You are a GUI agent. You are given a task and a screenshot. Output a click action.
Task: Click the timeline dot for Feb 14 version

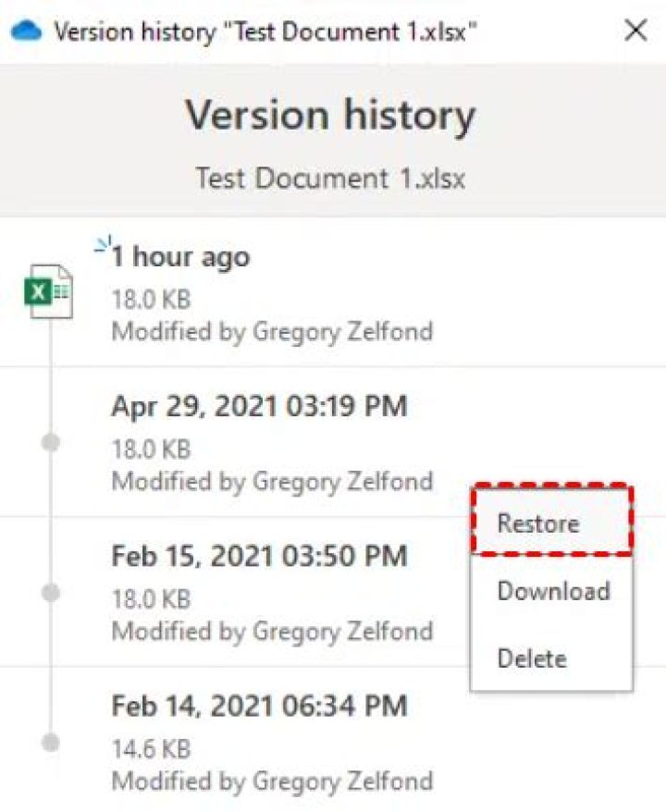[51, 742]
